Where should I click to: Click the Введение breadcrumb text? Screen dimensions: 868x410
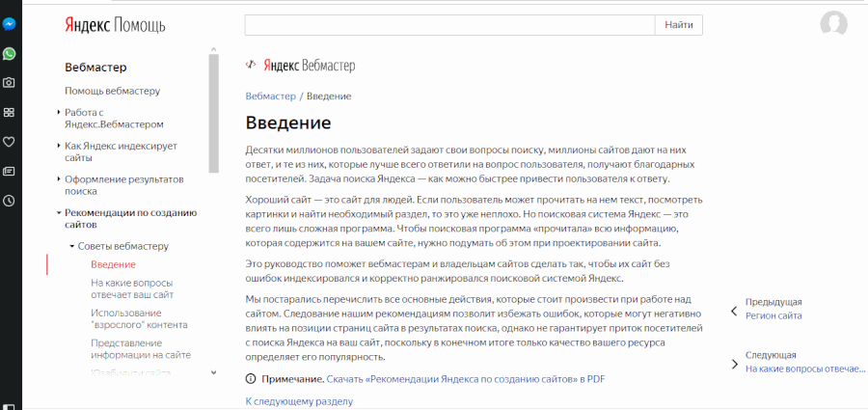pos(329,96)
